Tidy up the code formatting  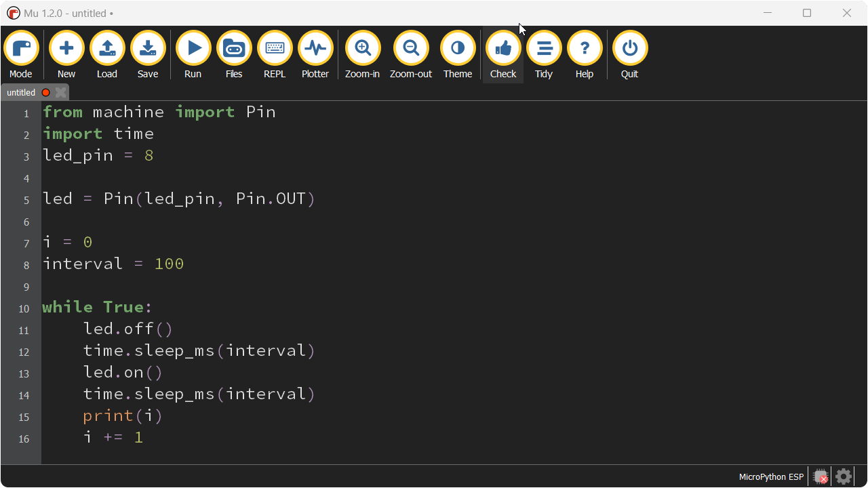pos(543,54)
